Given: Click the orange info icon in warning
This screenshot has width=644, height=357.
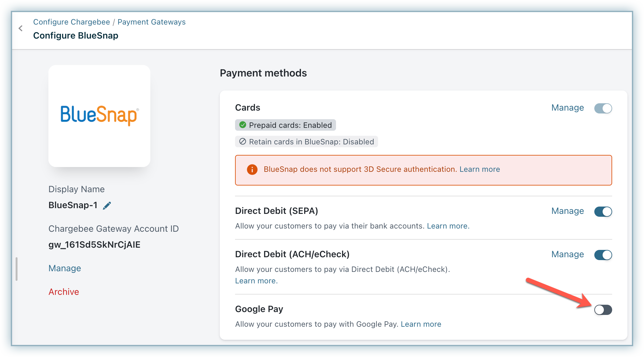Looking at the screenshot, I should point(252,170).
